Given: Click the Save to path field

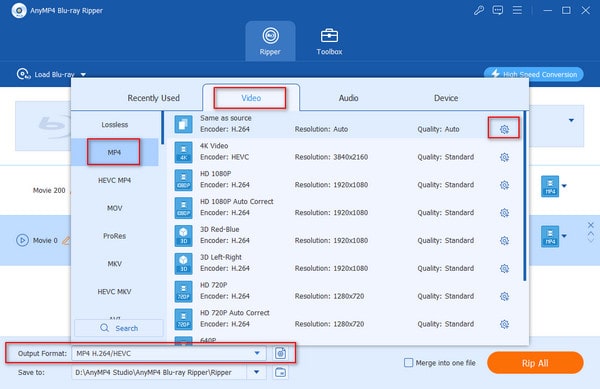Looking at the screenshot, I should pyautogui.click(x=158, y=372).
